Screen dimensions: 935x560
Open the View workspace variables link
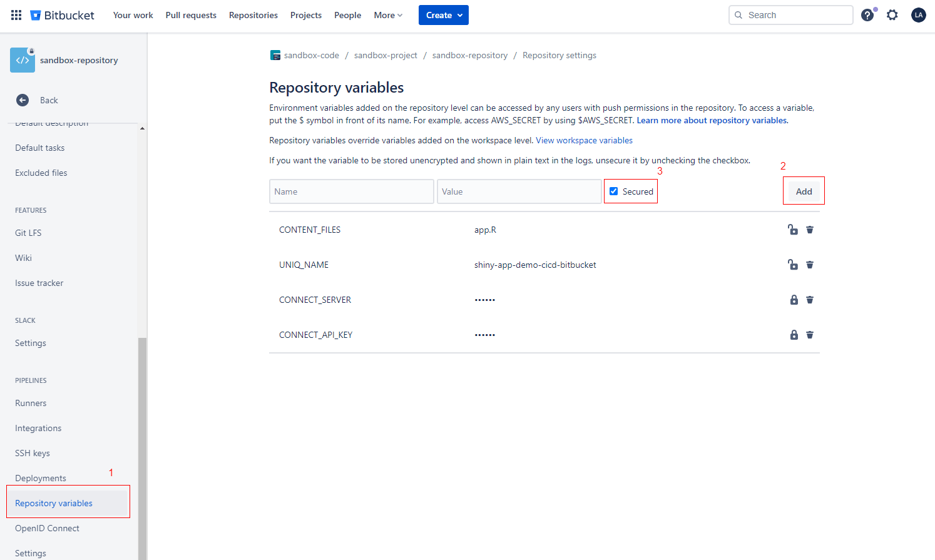click(583, 140)
